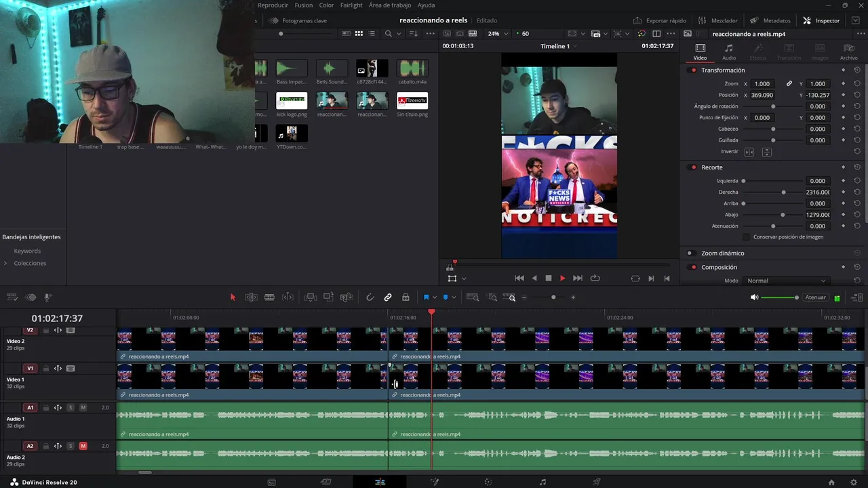Open the Deliver page rocket icon
Viewport: 868px width, 488px height.
(597, 482)
